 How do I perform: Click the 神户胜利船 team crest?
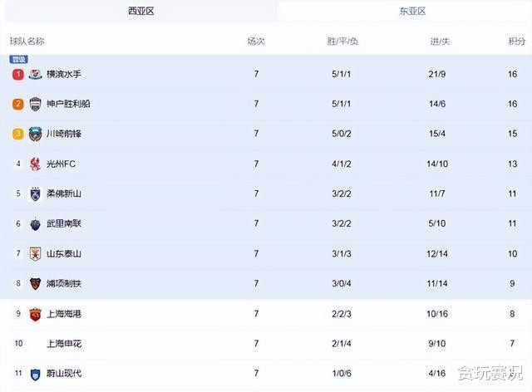click(x=35, y=104)
